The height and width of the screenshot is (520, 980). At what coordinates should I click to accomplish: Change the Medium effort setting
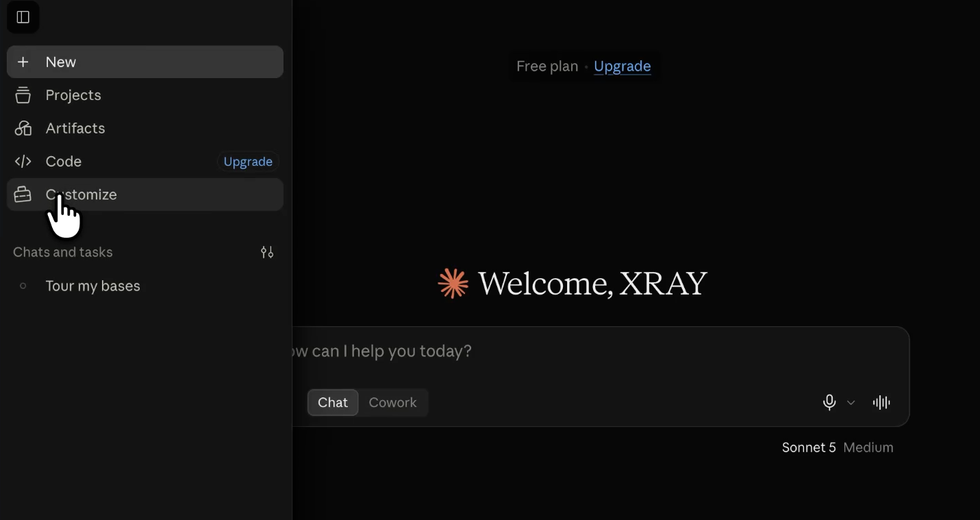[x=868, y=447]
